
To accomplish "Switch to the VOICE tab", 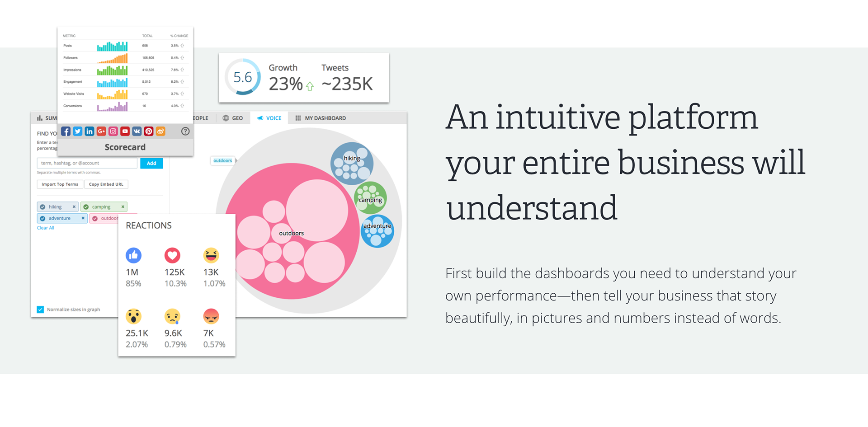I will point(269,118).
